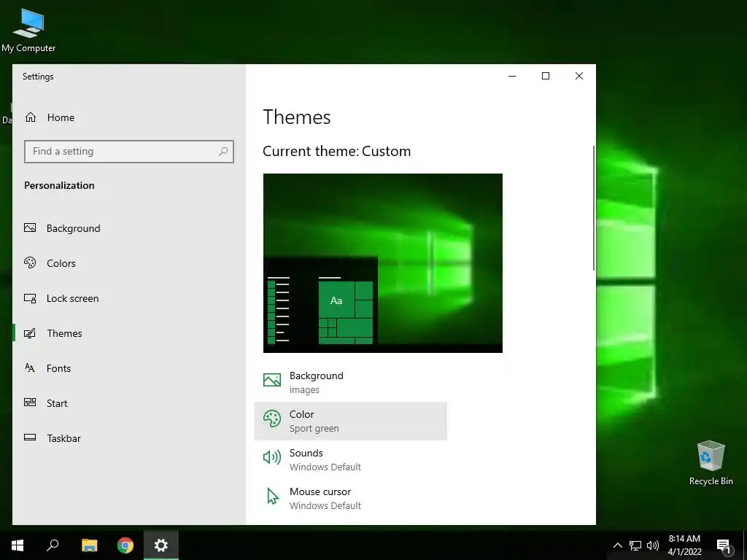The height and width of the screenshot is (560, 747).
Task: Click the Start tiles icon in the sidebar
Action: [30, 402]
